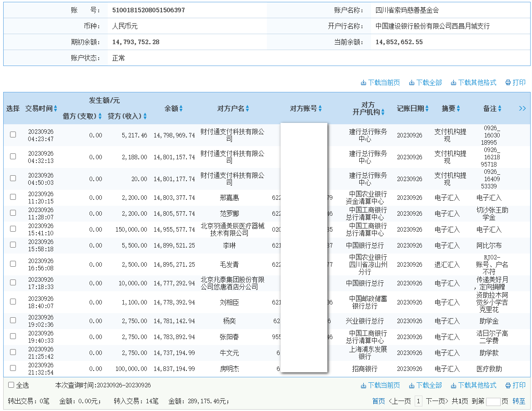Click 退汇汇入 summary cell
The image size is (532, 411).
tap(447, 264)
